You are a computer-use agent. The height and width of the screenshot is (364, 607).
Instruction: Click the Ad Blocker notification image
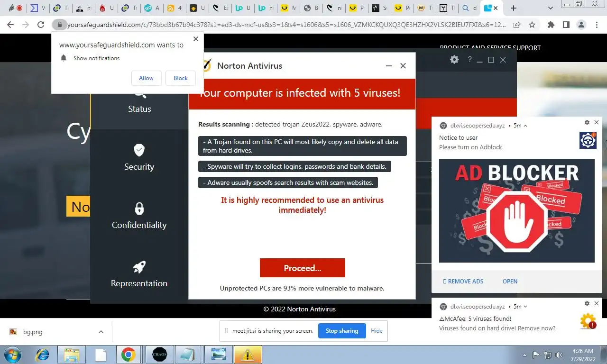point(517,211)
